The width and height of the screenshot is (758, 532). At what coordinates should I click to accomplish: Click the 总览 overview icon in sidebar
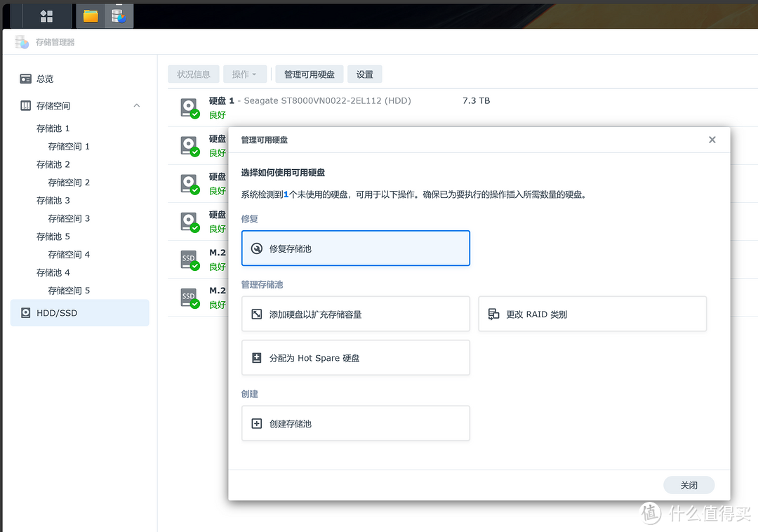coord(26,79)
